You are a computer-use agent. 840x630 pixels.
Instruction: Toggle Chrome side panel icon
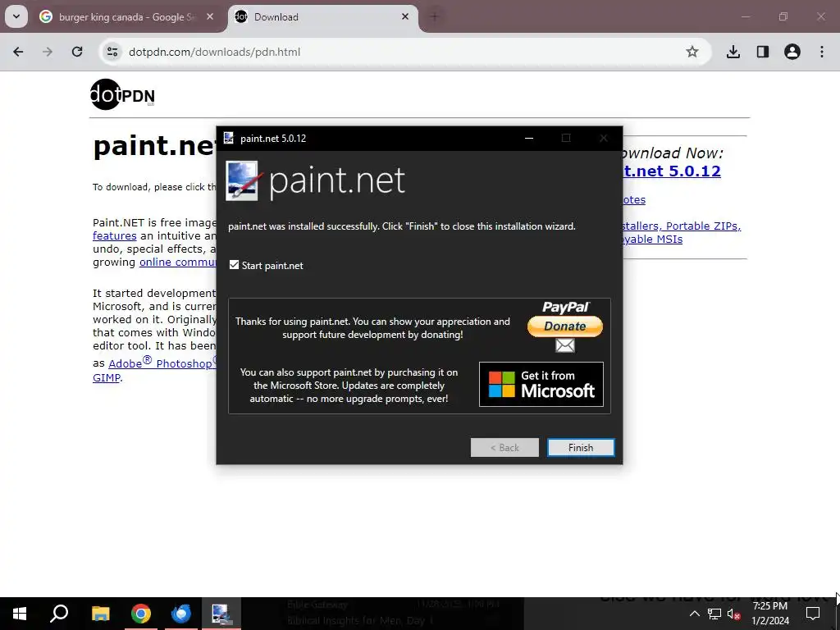(x=763, y=52)
